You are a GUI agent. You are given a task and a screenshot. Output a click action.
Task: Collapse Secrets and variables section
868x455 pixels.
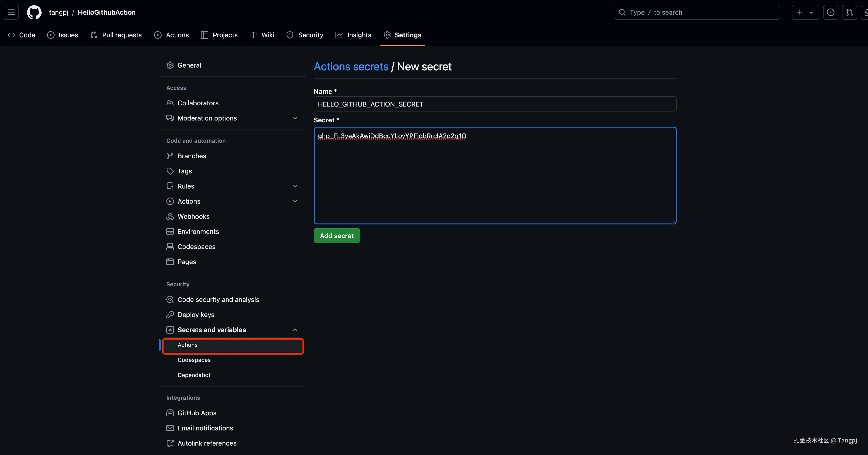[295, 330]
